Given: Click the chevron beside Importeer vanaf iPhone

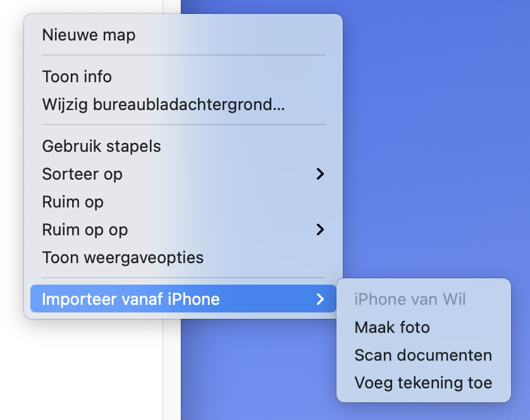Looking at the screenshot, I should point(320,299).
